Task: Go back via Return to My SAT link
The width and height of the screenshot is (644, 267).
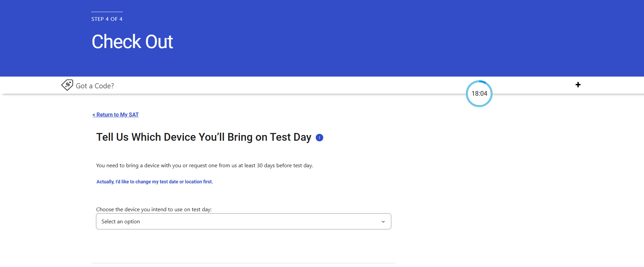Action: [117, 115]
